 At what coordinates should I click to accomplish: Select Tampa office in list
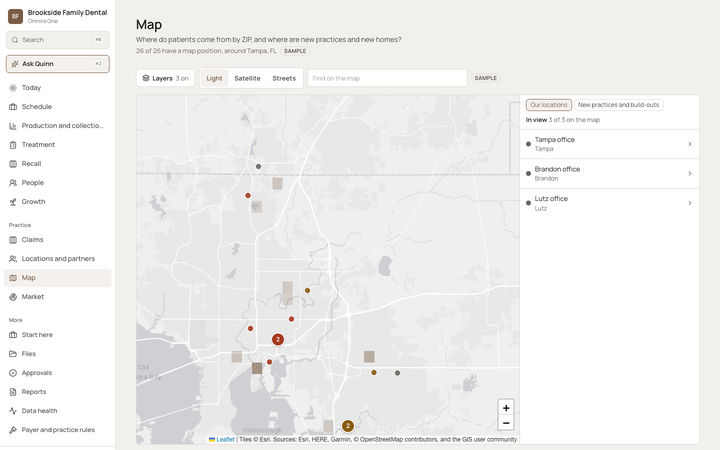[609, 144]
